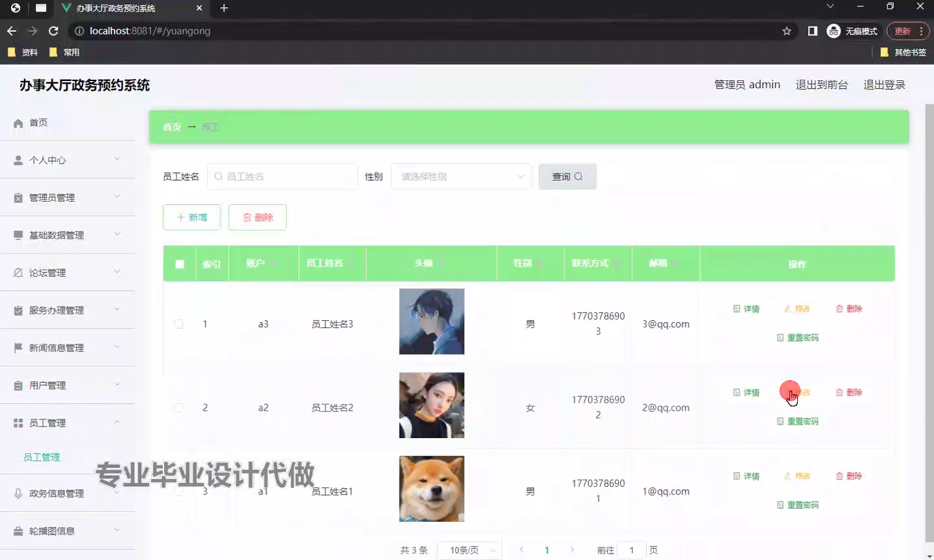This screenshot has height=560, width=934.
Task: Open the browser side panel icon
Action: point(812,31)
